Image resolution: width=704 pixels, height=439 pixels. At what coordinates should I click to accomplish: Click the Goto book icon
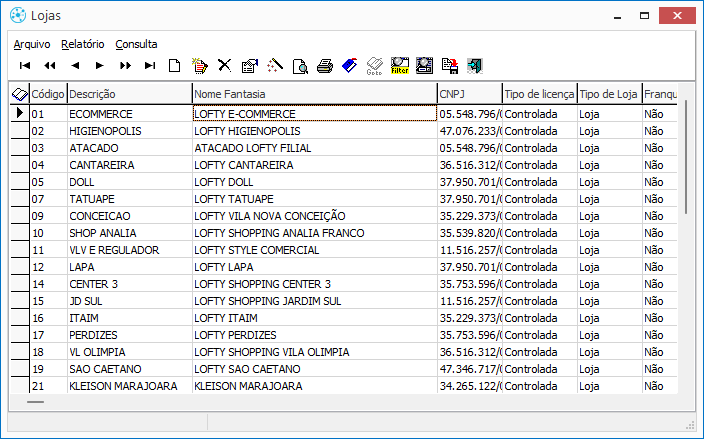tap(374, 66)
